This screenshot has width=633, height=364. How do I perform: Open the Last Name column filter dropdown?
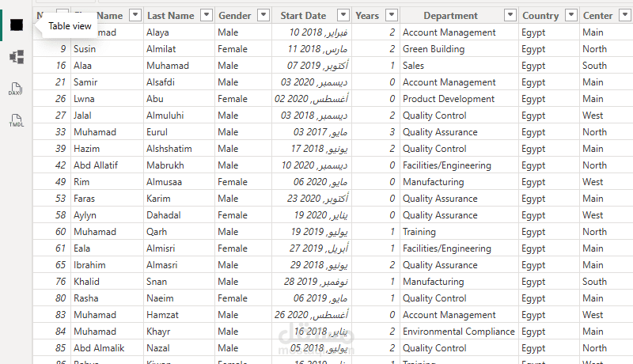point(207,15)
